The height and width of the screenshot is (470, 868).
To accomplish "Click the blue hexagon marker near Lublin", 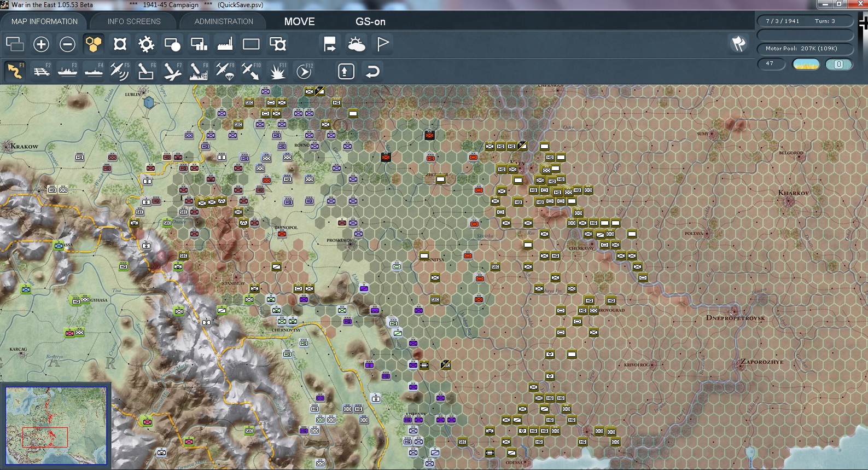I will (148, 102).
